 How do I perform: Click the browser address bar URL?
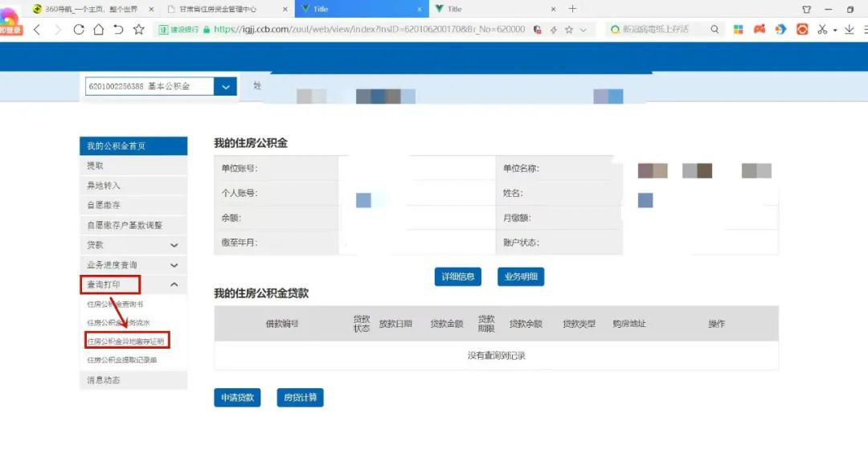[368, 30]
